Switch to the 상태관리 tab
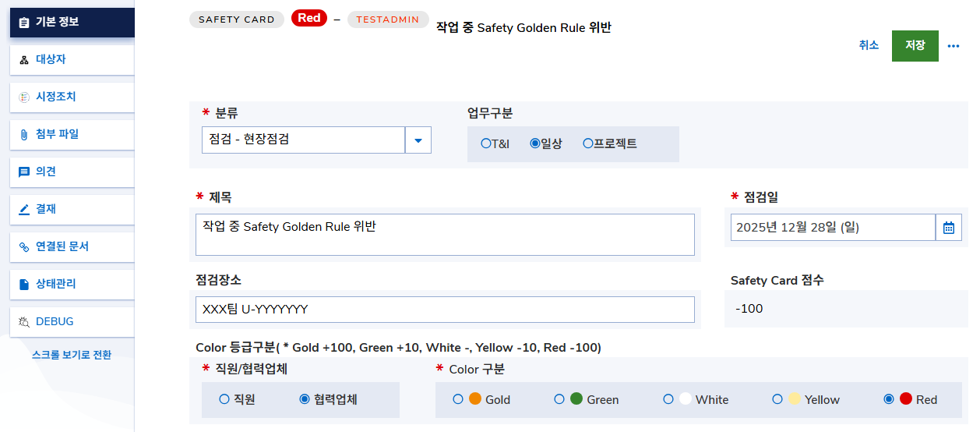980x432 pixels. pos(56,284)
